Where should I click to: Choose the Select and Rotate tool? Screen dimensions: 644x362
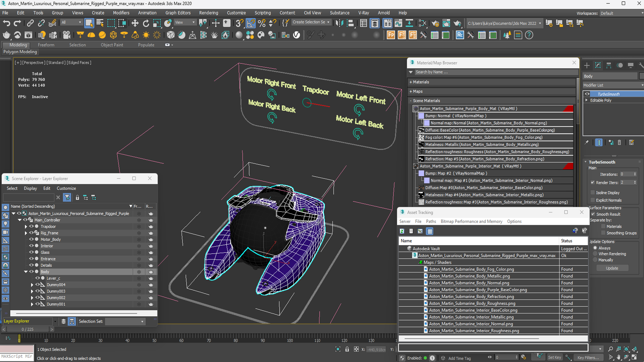click(146, 23)
